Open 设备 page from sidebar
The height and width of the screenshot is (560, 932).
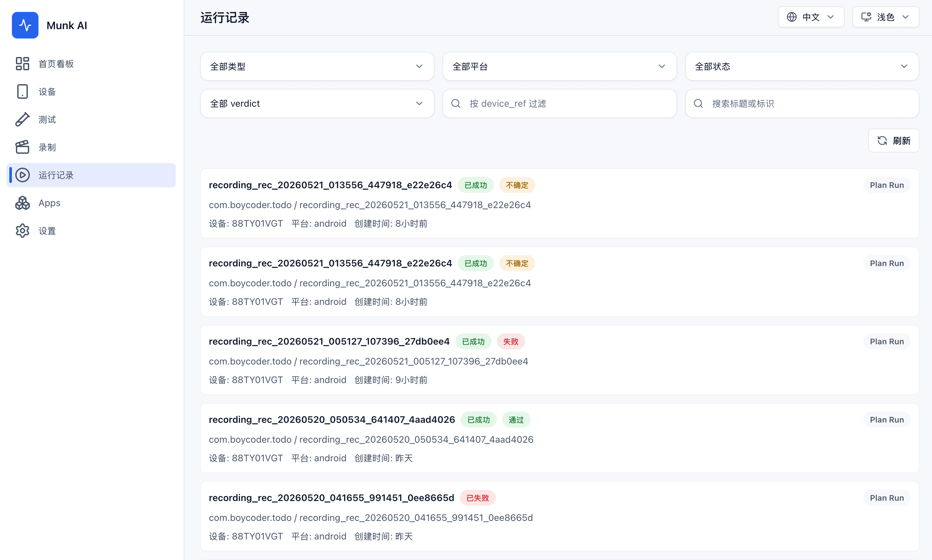tap(91, 92)
